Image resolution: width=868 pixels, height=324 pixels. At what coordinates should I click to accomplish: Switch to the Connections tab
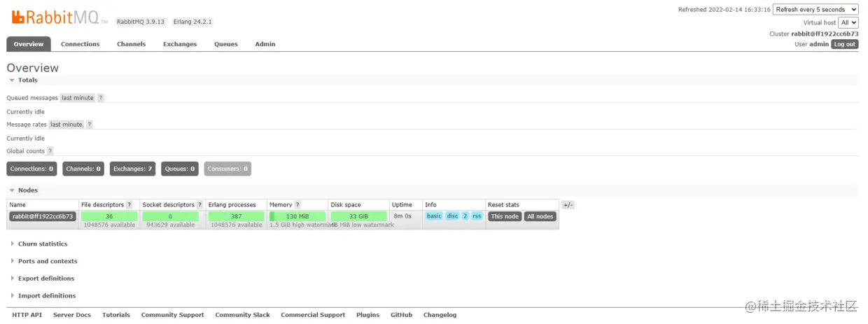80,44
